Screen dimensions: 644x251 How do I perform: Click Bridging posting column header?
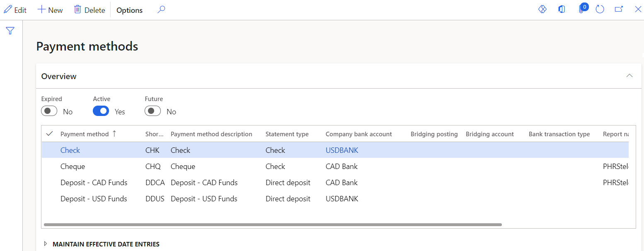click(434, 134)
